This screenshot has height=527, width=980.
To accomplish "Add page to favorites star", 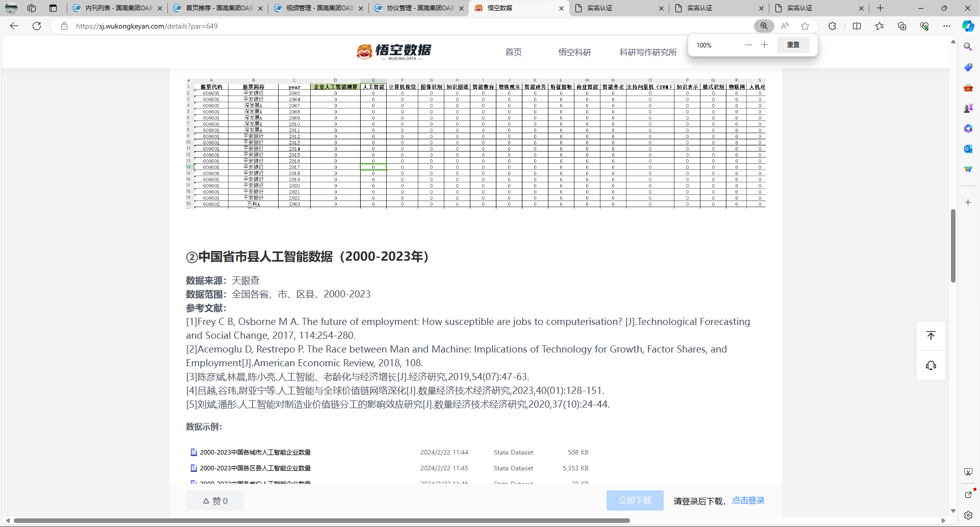I will click(x=805, y=26).
